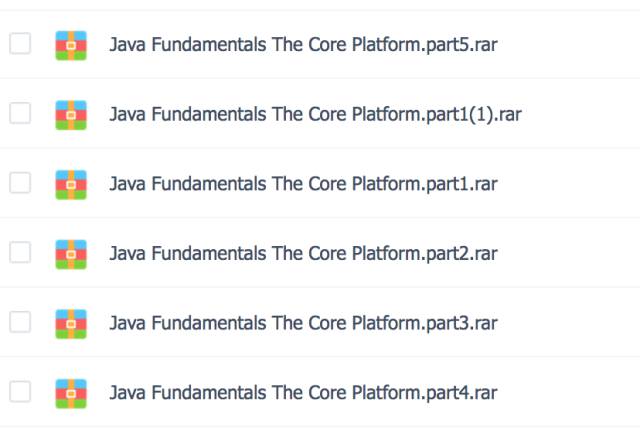Open Java Fundamentals The Core Platform.part3.rar
Viewport: 640px width, 441px height.
point(303,323)
